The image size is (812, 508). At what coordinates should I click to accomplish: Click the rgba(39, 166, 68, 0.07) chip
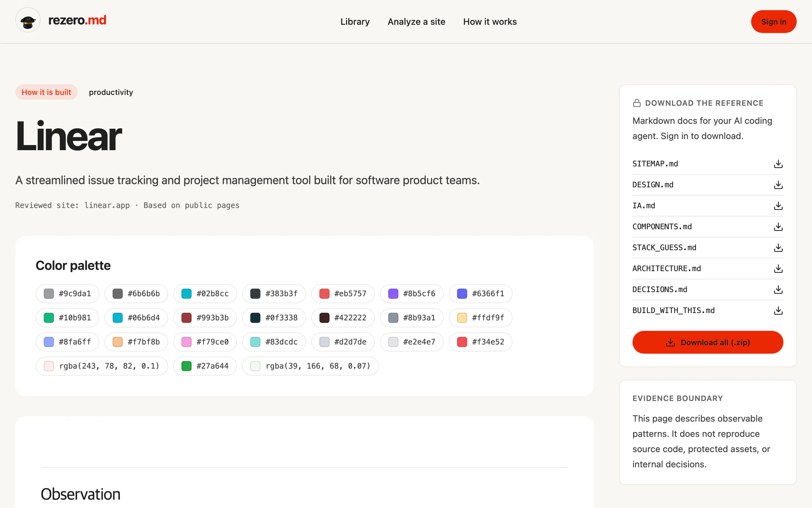coord(311,366)
